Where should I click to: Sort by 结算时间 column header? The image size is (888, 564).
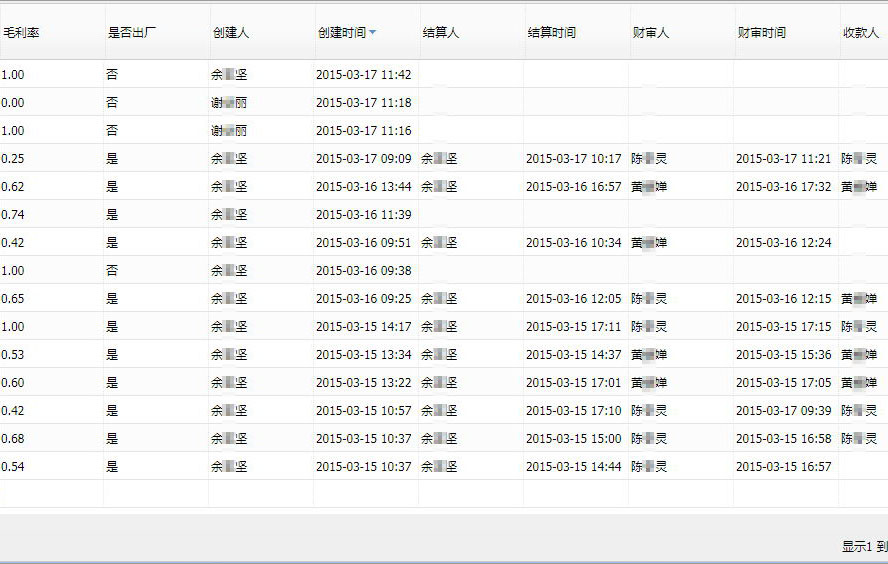tap(552, 33)
